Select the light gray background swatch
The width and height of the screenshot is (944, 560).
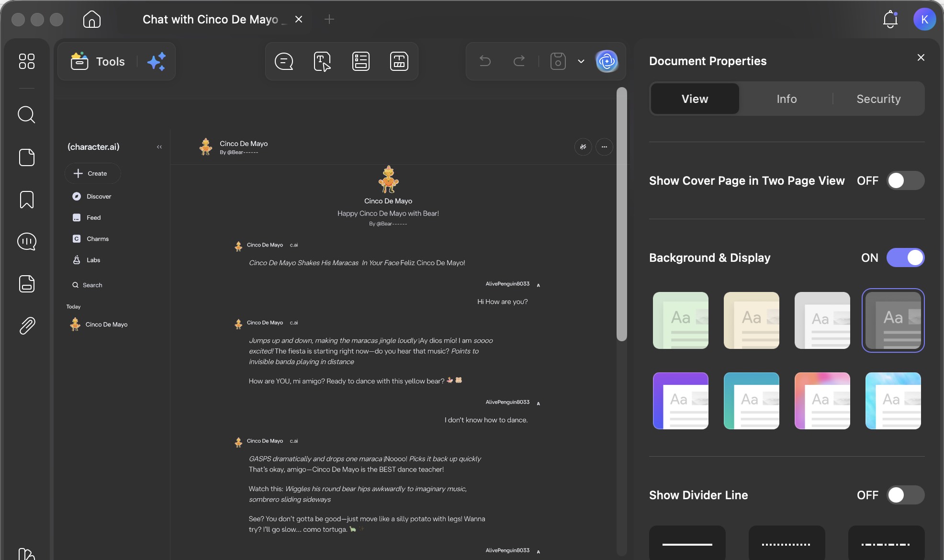pos(822,320)
